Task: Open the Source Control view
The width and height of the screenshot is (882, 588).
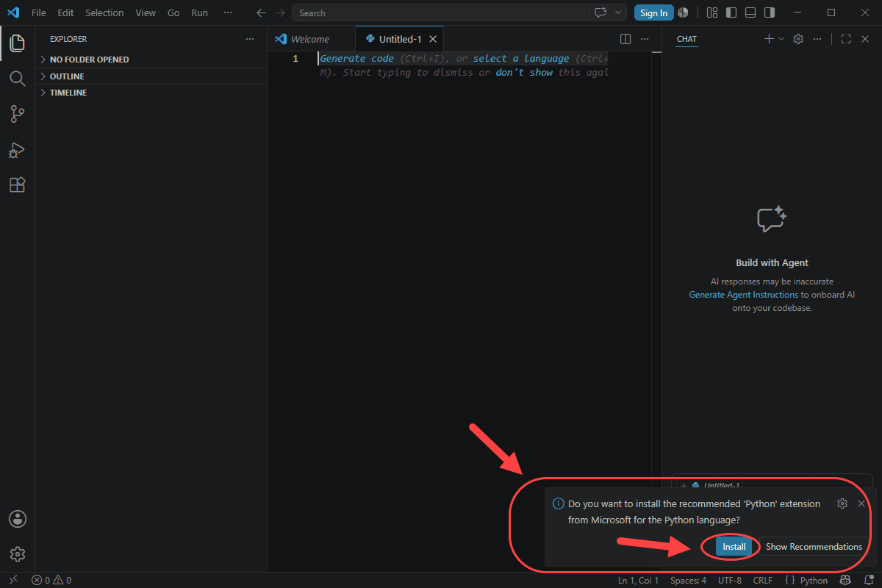Action: tap(17, 114)
